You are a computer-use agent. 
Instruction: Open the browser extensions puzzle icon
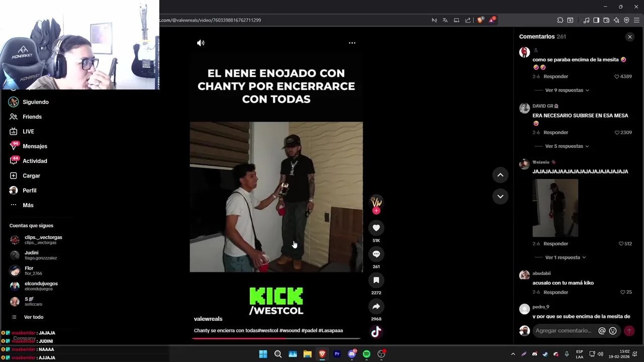coord(560,20)
